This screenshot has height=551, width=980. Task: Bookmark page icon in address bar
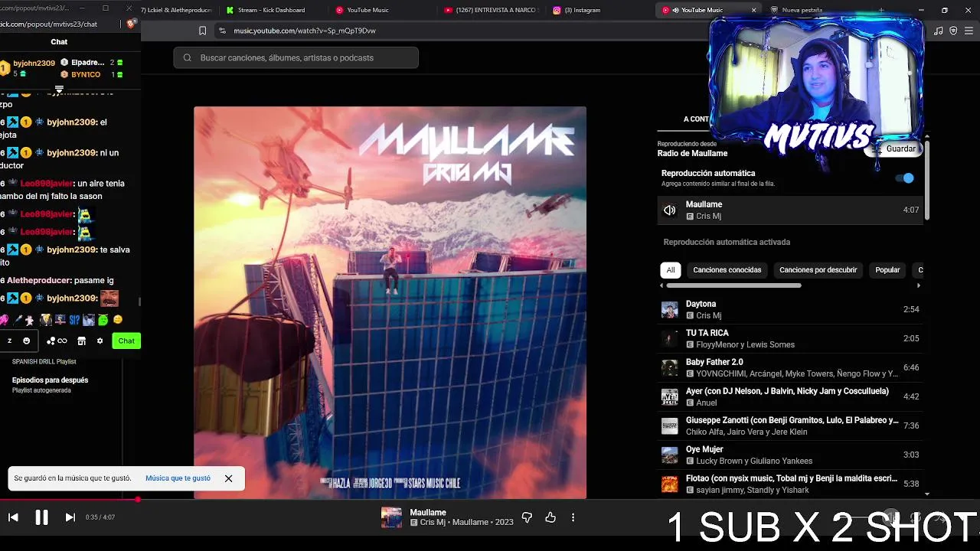202,31
